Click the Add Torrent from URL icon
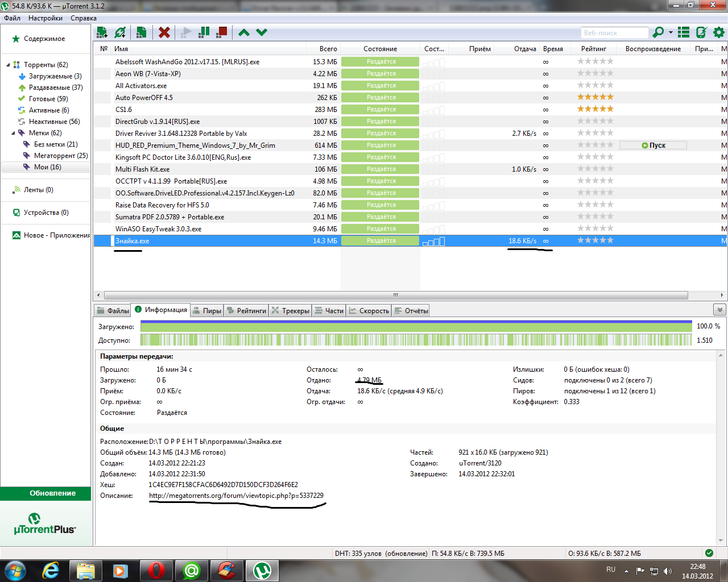Viewport: 728px width, 582px height. (120, 32)
